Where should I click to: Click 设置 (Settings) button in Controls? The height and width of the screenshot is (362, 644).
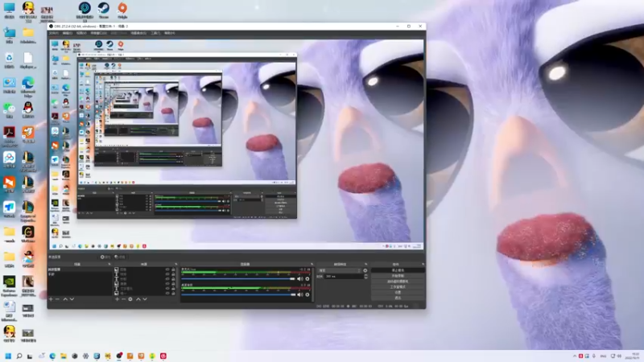point(398,292)
